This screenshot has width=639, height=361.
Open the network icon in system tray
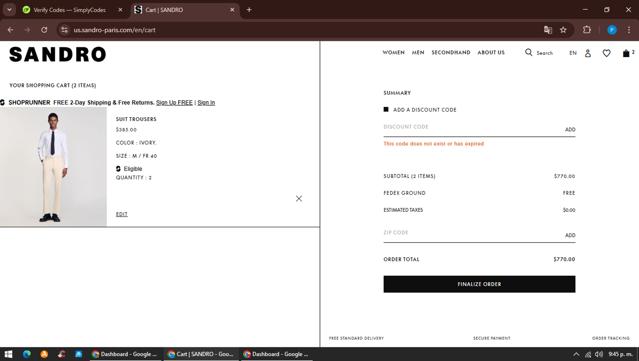(588, 354)
